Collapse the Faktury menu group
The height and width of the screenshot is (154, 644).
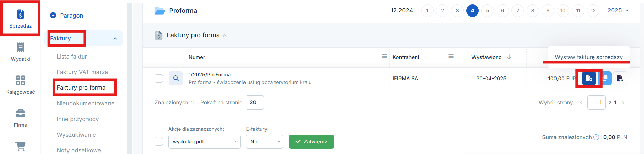[x=115, y=38]
